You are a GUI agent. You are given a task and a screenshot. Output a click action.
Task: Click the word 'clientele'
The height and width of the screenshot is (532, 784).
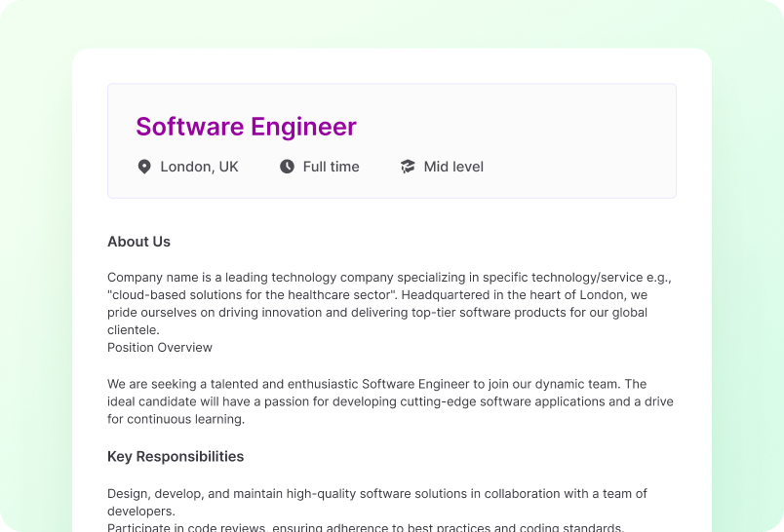pyautogui.click(x=133, y=330)
